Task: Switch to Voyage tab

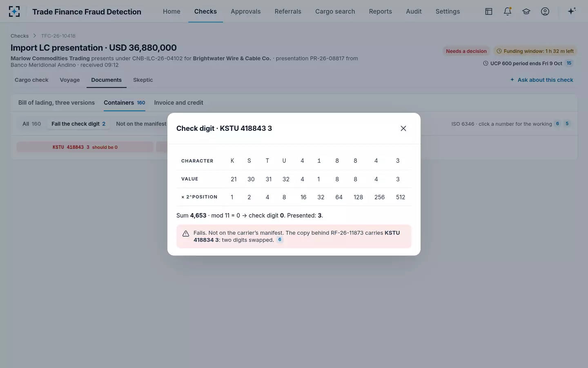Action: (x=70, y=80)
